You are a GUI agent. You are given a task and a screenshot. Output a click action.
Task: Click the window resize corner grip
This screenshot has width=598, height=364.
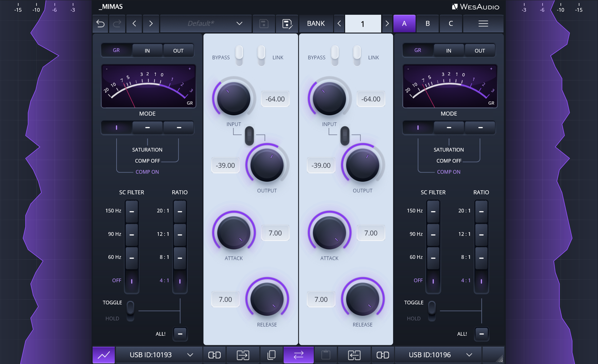(500, 358)
